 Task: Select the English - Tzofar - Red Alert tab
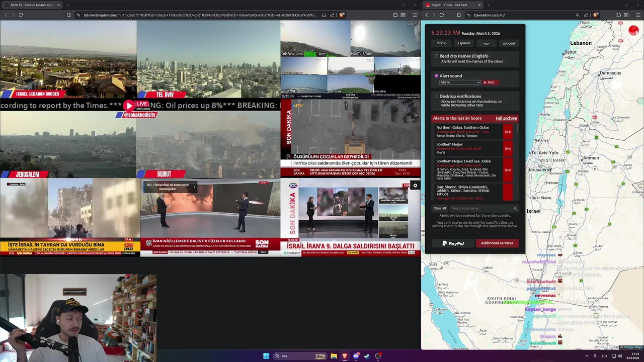pyautogui.click(x=453, y=5)
